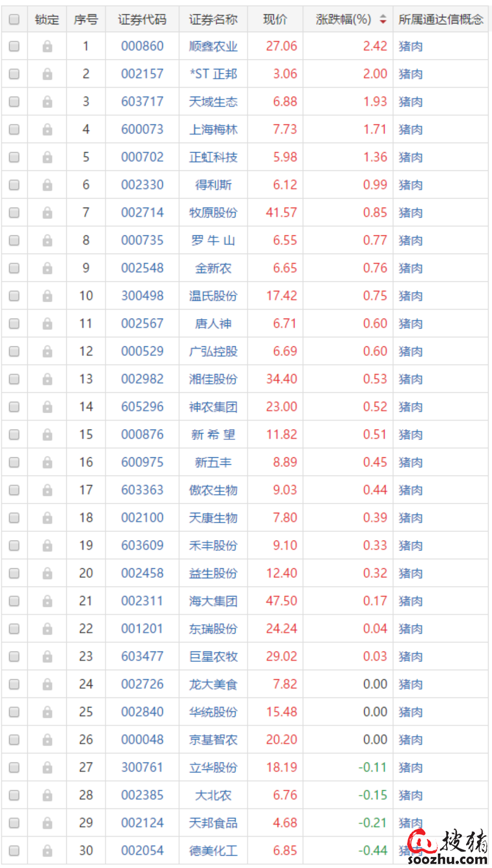Click lock icon beside 牧原股份
Image resolution: width=492 pixels, height=868 pixels.
pos(47,213)
